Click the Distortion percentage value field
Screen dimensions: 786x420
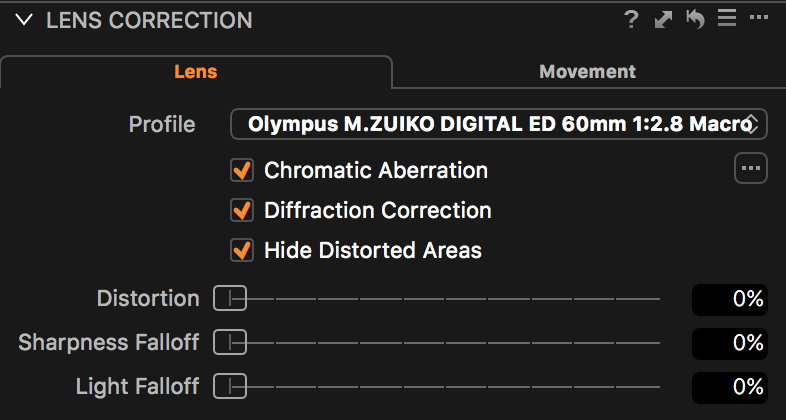coord(730,299)
